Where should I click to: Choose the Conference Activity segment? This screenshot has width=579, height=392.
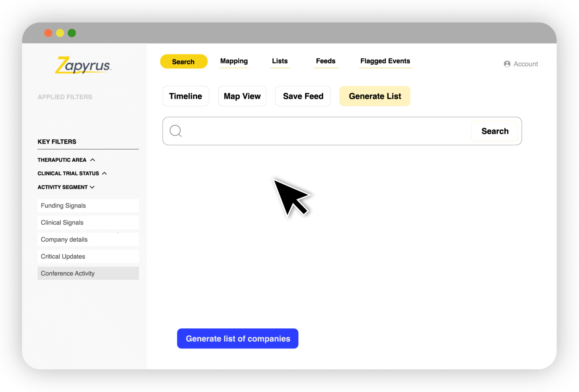(x=88, y=273)
